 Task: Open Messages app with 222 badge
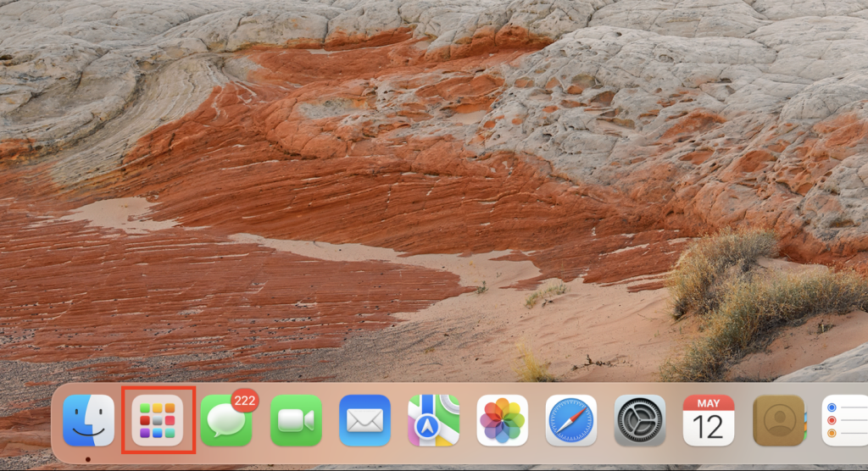226,420
